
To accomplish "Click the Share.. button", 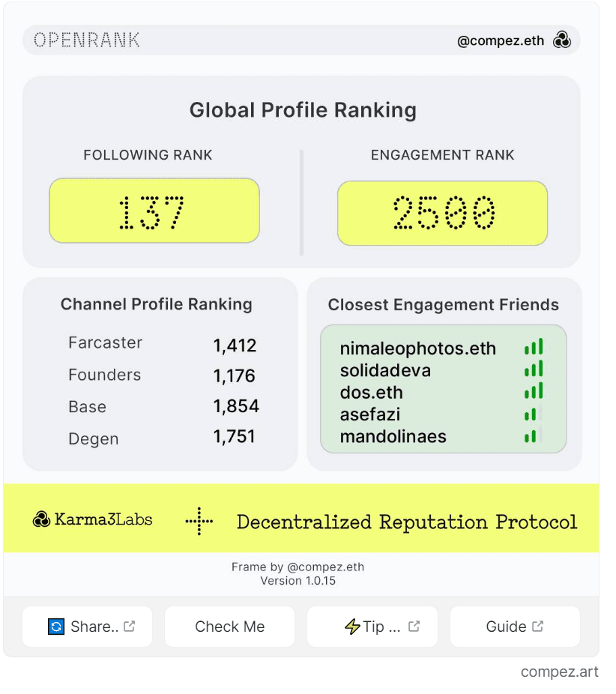I will (87, 627).
